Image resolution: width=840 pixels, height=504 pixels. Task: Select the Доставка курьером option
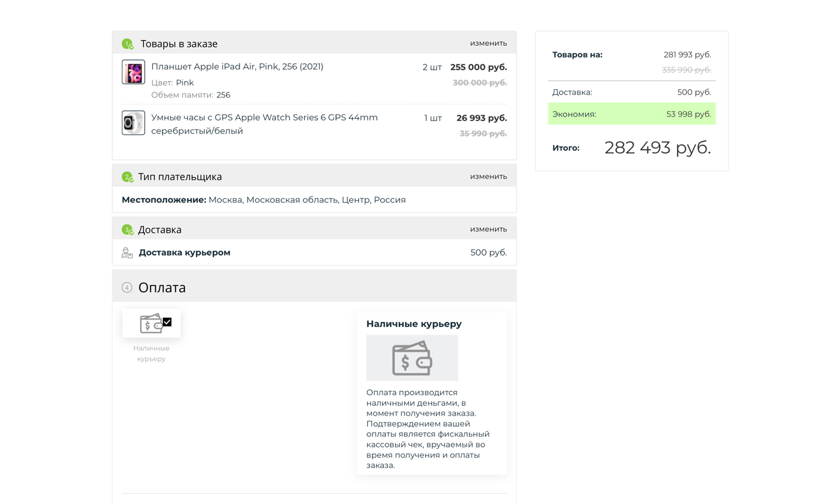click(x=184, y=253)
